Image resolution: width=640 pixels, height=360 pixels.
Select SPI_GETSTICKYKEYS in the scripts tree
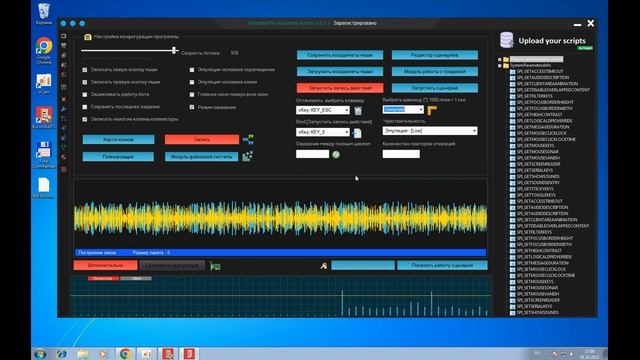pos(535,189)
